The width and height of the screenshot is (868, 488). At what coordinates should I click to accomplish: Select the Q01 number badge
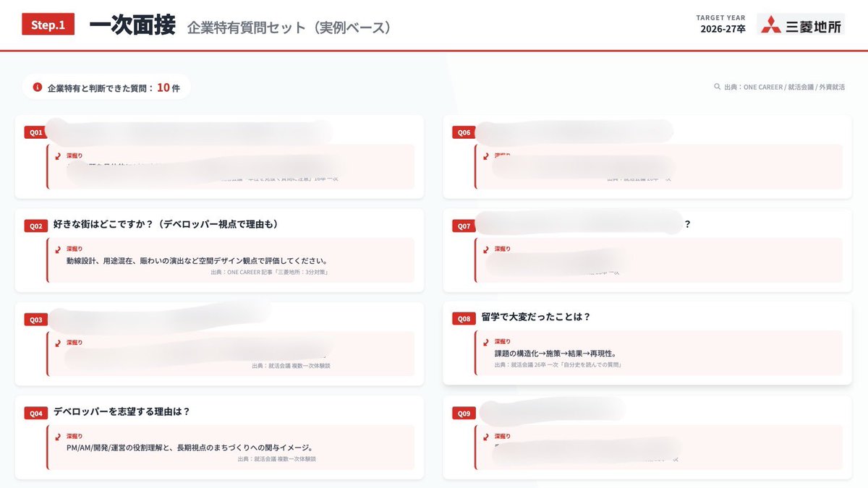click(x=36, y=132)
